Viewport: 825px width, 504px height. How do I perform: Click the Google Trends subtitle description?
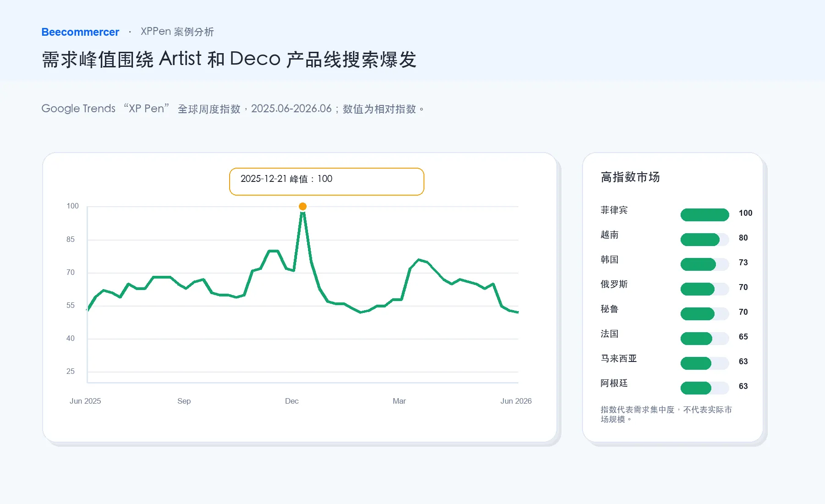(x=233, y=109)
